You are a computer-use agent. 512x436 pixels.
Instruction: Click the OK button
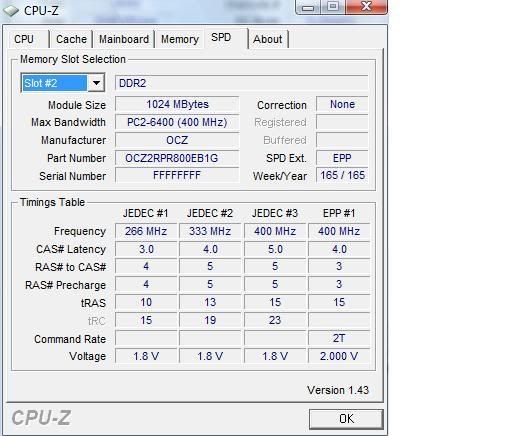pyautogui.click(x=346, y=419)
